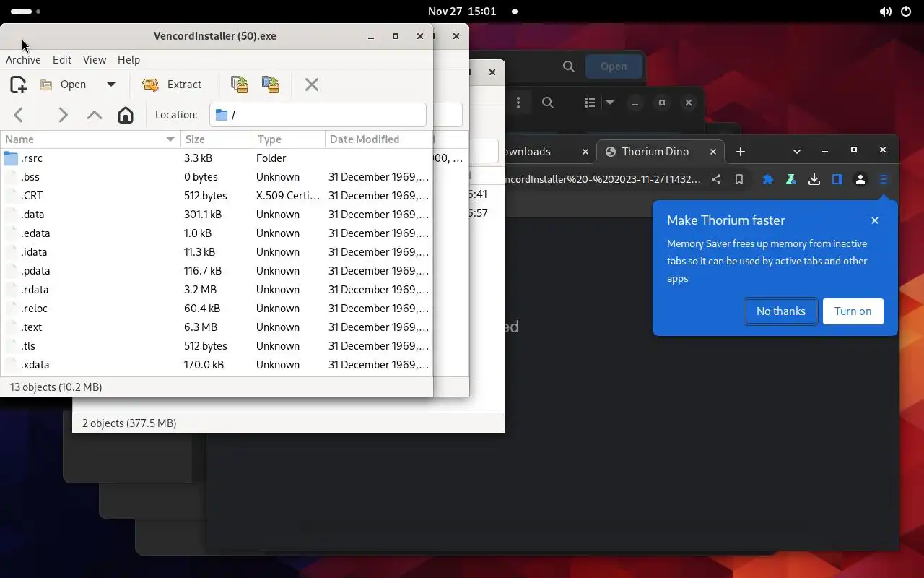The width and height of the screenshot is (924, 578).
Task: Turn on Memory Saver
Action: click(x=853, y=311)
